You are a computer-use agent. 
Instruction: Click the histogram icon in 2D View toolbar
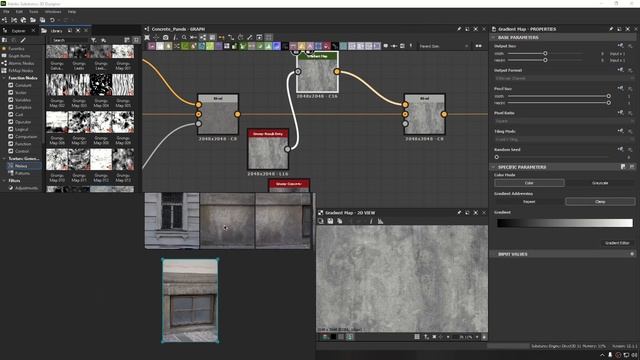[380, 221]
